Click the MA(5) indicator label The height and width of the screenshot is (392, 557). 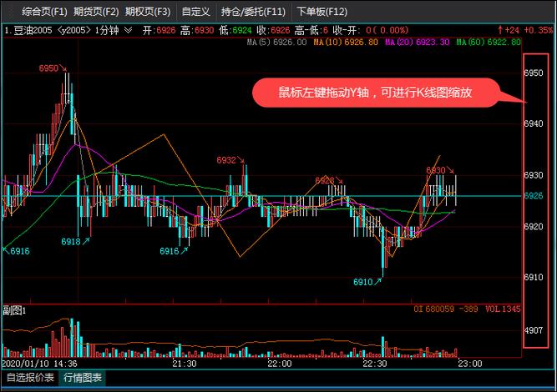point(288,42)
